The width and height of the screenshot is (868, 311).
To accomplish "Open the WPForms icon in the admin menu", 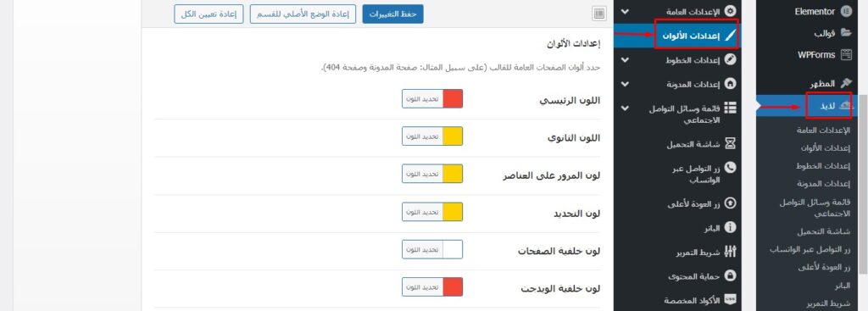I will [x=846, y=55].
